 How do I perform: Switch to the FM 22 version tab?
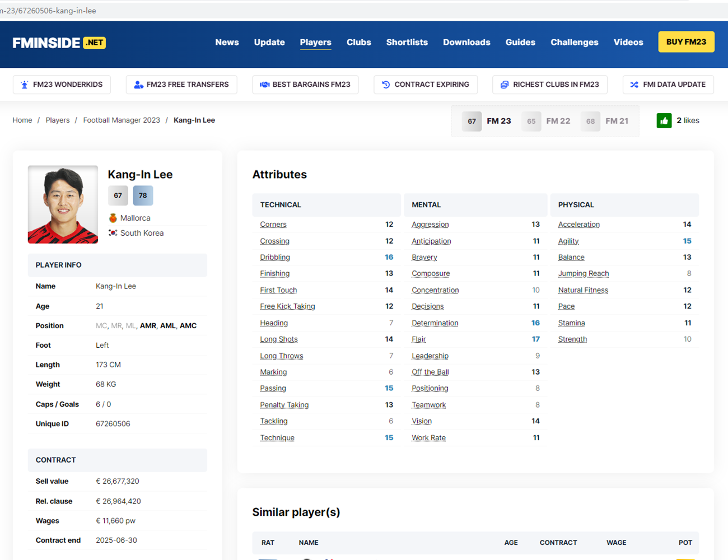(x=546, y=121)
